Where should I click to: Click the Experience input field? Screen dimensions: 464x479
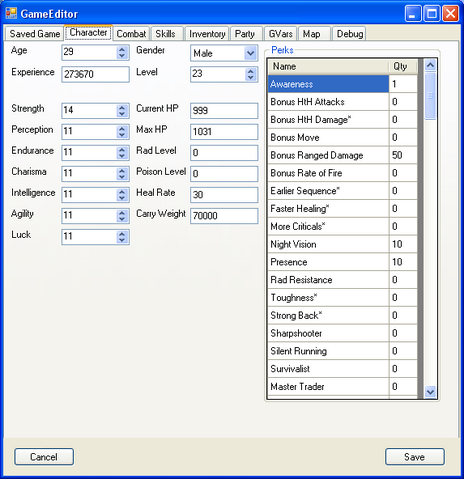(95, 74)
